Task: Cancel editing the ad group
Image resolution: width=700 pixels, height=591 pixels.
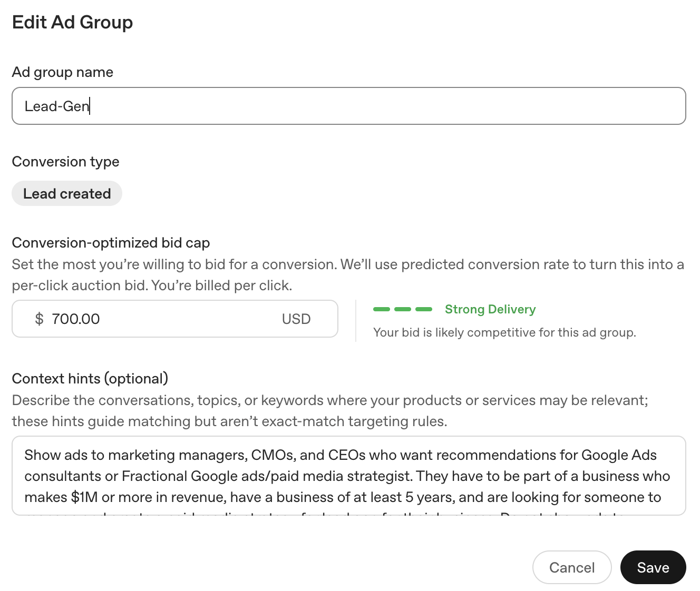Action: pos(572,567)
